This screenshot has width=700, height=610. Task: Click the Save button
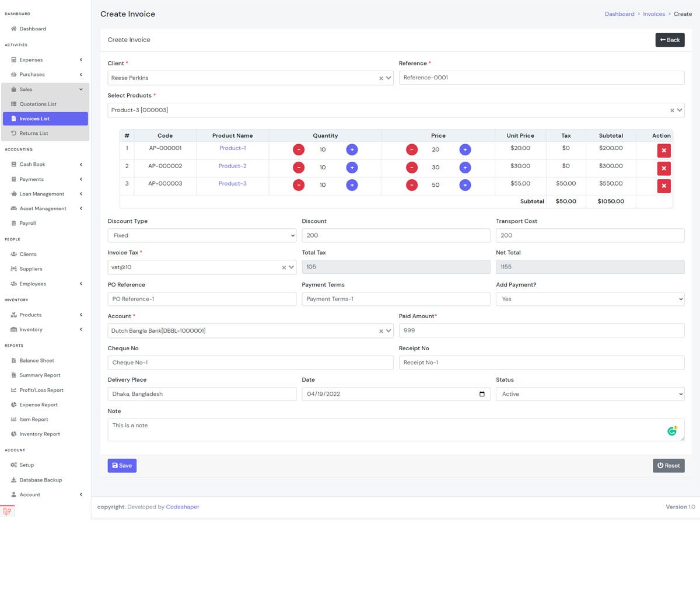click(x=122, y=465)
